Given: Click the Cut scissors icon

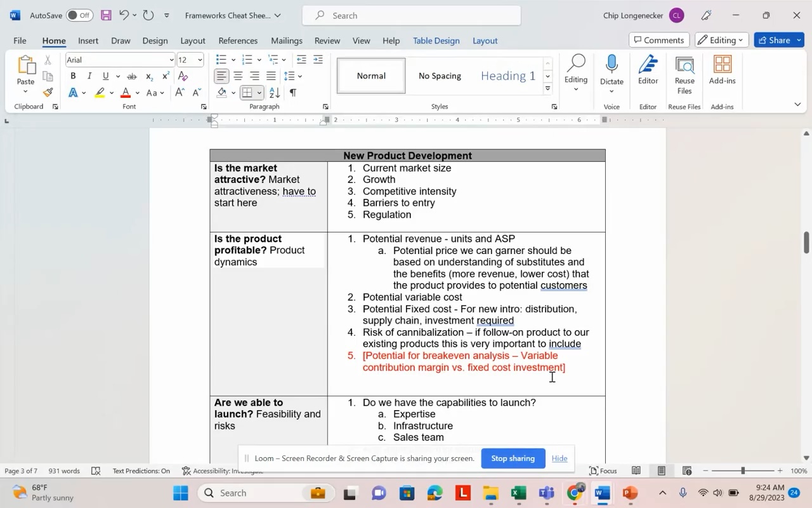Looking at the screenshot, I should click(48, 60).
